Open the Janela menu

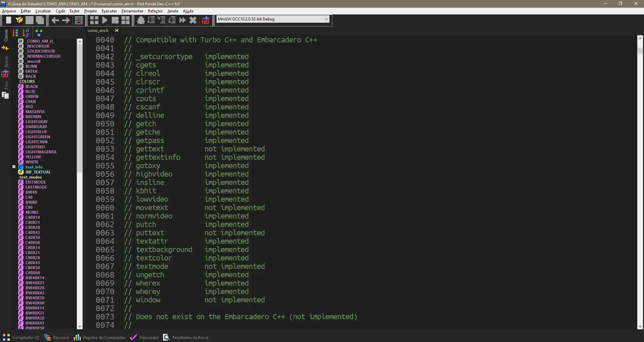click(x=173, y=11)
